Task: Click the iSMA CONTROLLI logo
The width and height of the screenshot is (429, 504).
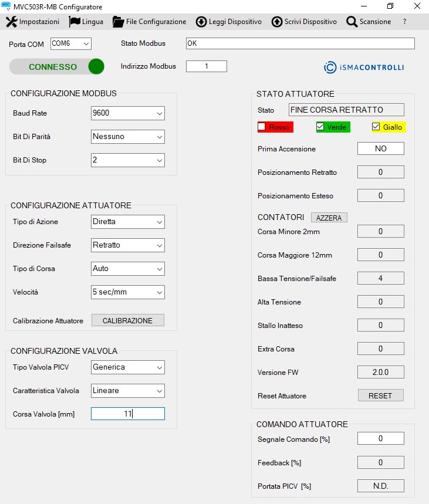Action: 364,67
